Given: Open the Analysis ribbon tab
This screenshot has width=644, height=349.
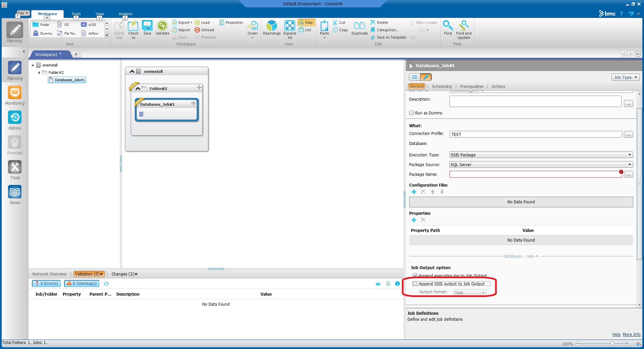Looking at the screenshot, I should click(x=125, y=14).
